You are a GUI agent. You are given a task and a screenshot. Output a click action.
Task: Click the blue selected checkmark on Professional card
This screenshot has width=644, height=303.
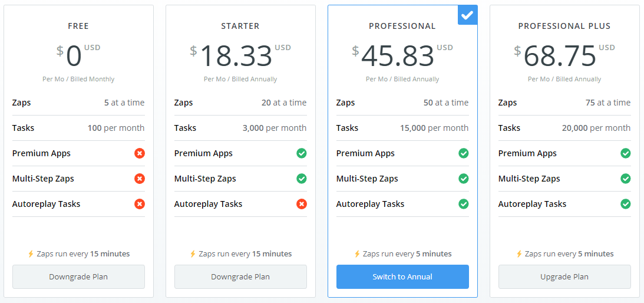[467, 15]
